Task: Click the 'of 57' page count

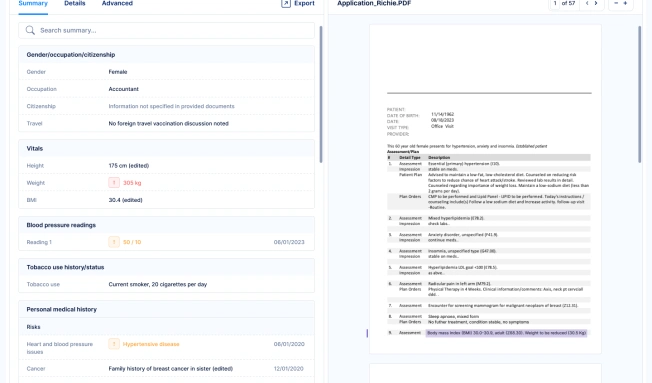Action: click(568, 3)
